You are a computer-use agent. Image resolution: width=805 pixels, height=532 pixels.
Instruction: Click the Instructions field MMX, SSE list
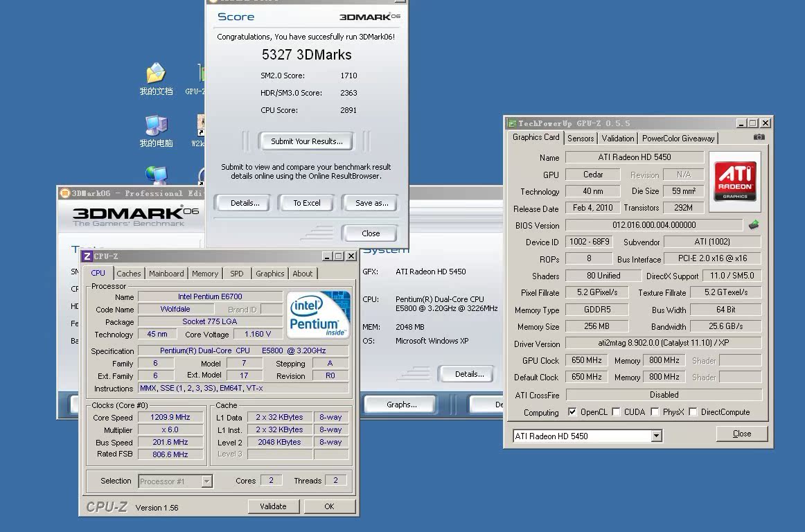(x=243, y=388)
